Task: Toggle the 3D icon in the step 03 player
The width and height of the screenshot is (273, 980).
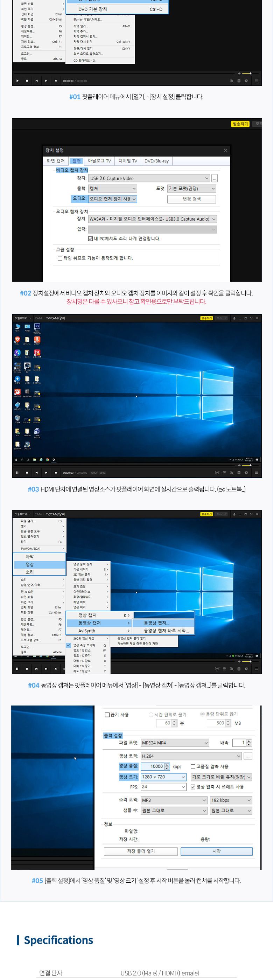Action: pyautogui.click(x=224, y=473)
